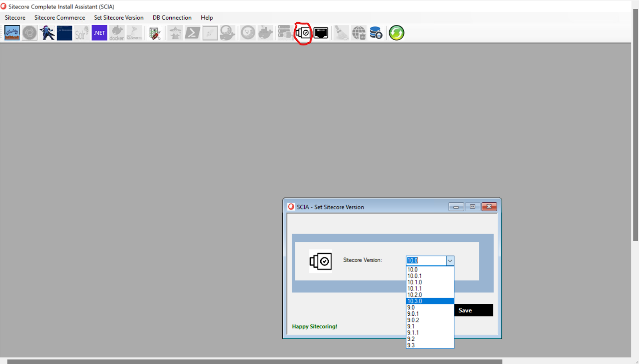Click the Docker whale toolbar icon

117,33
